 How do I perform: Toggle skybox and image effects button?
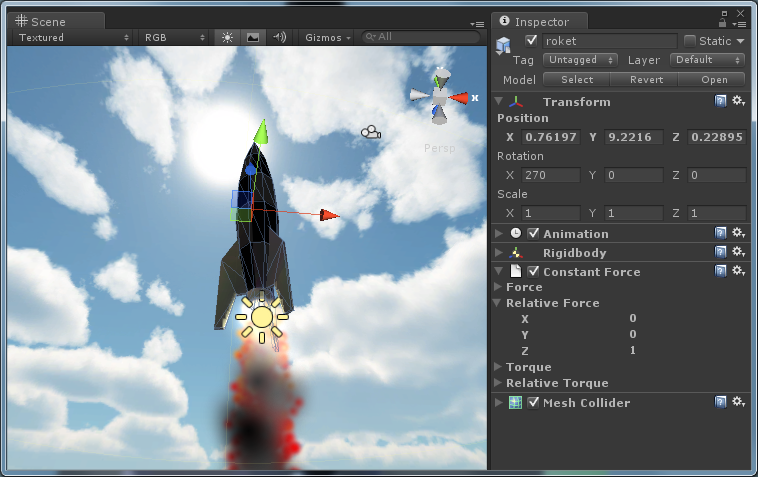click(253, 37)
